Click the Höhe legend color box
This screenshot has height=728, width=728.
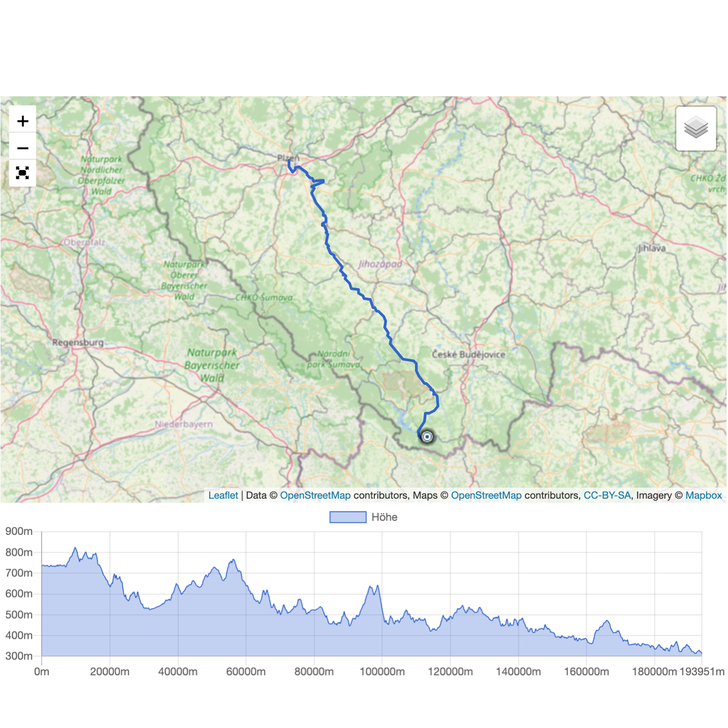(x=348, y=517)
